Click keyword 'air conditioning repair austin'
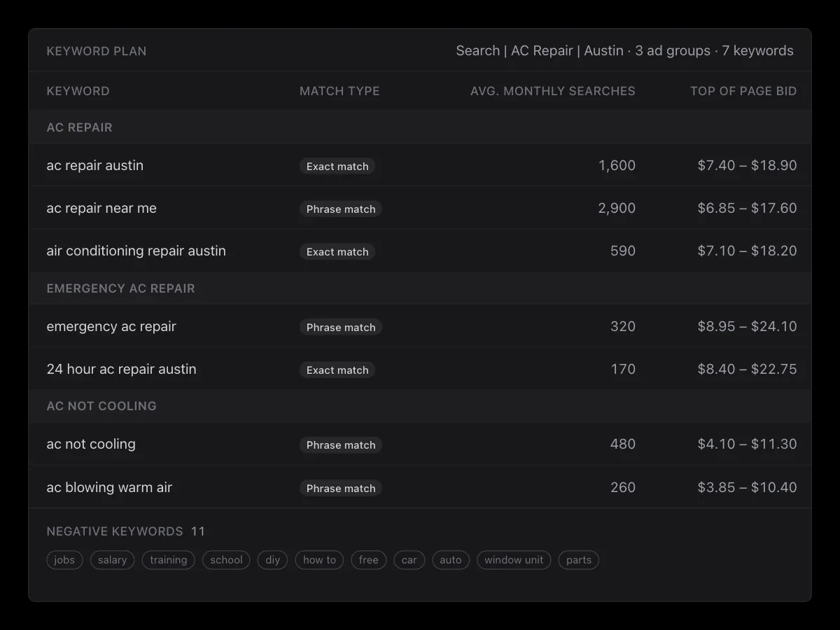The image size is (840, 630). [136, 251]
